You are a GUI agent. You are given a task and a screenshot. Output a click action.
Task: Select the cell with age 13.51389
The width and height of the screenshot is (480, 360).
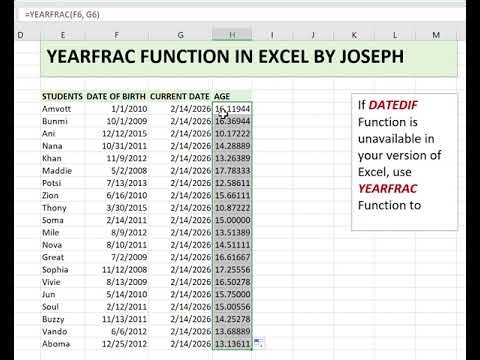(x=232, y=232)
